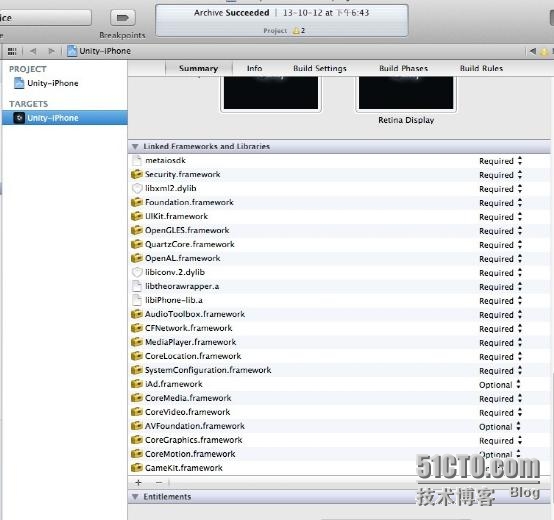Click the Unity-iPhone target app icon
554x520 pixels.
(x=19, y=118)
